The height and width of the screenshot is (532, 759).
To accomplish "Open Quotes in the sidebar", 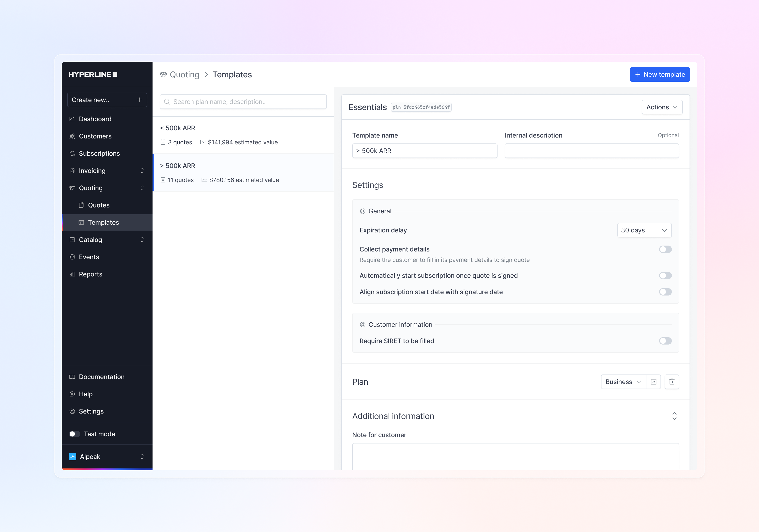I will tap(99, 205).
